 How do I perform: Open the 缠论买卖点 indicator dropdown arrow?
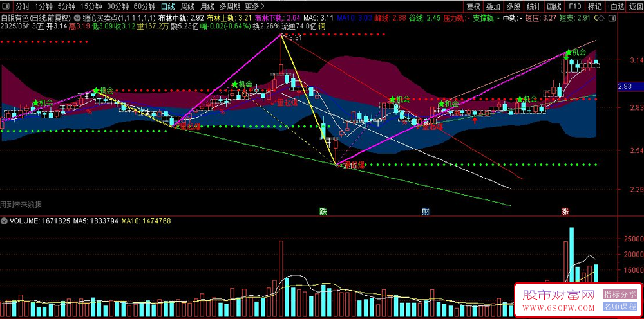pyautogui.click(x=77, y=18)
